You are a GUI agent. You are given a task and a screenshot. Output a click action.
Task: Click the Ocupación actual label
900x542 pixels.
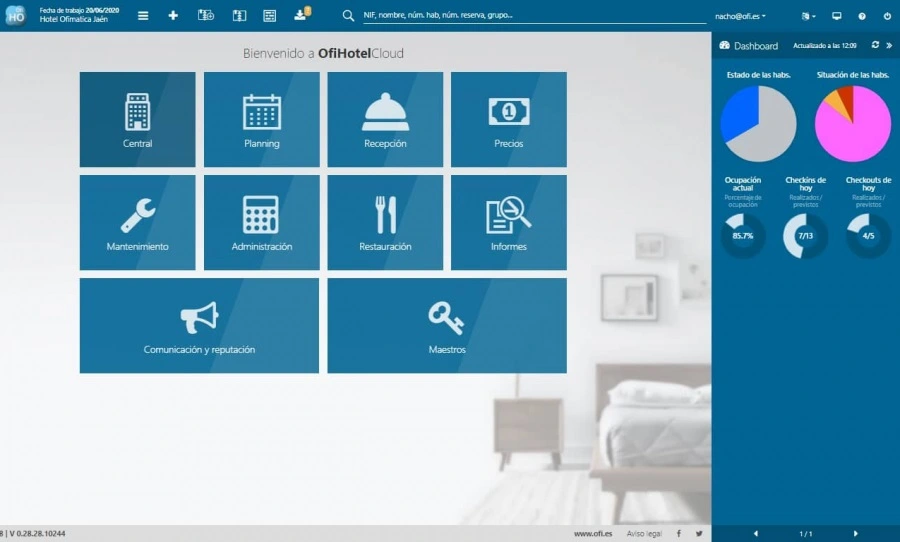tap(743, 184)
